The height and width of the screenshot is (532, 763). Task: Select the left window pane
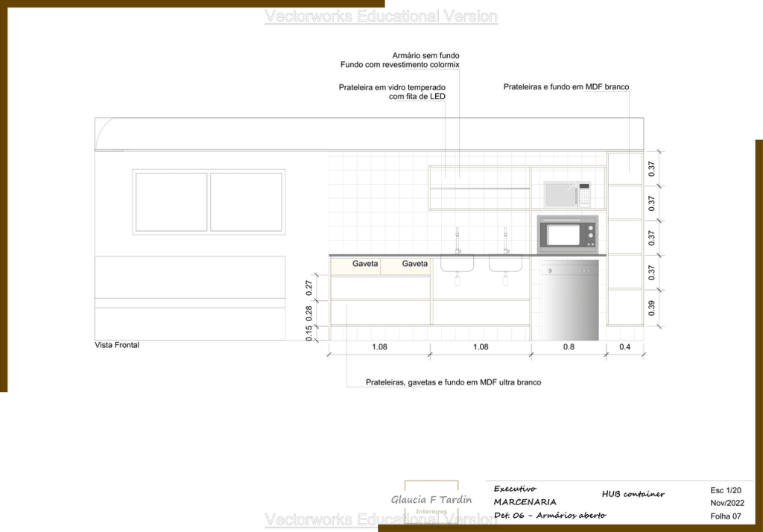[x=171, y=202]
